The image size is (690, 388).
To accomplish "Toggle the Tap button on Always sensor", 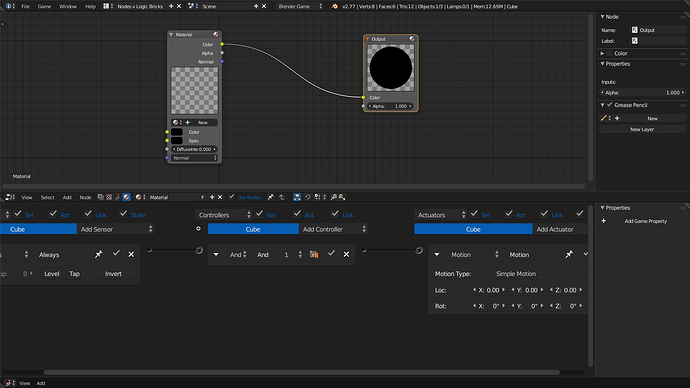I will tap(74, 274).
